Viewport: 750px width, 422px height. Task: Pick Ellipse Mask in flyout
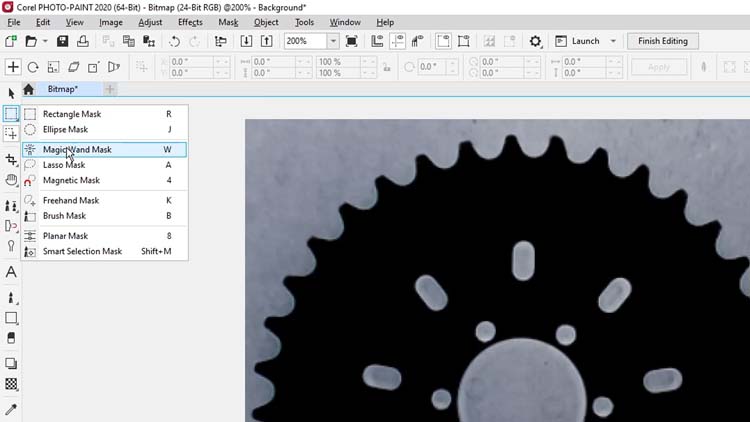pyautogui.click(x=104, y=129)
